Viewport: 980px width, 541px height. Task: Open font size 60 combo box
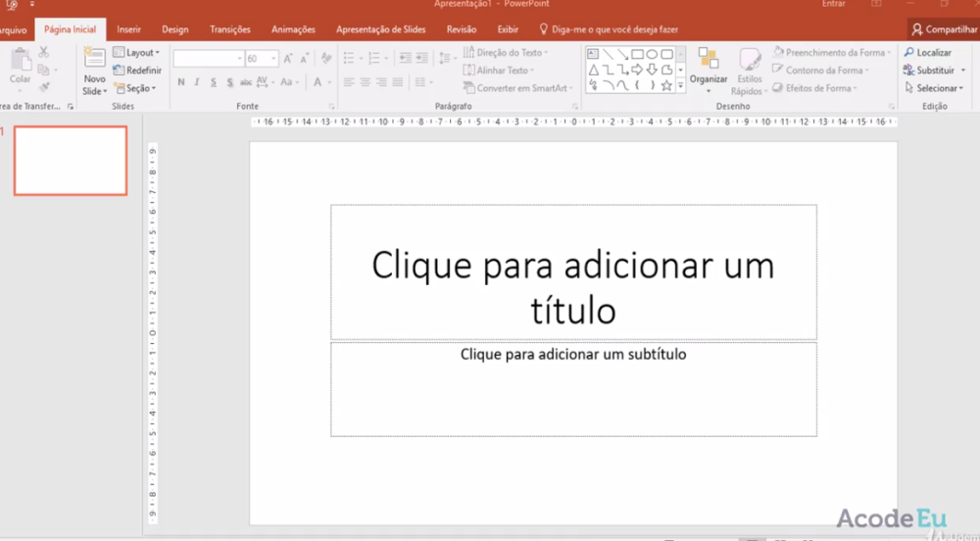(x=262, y=59)
